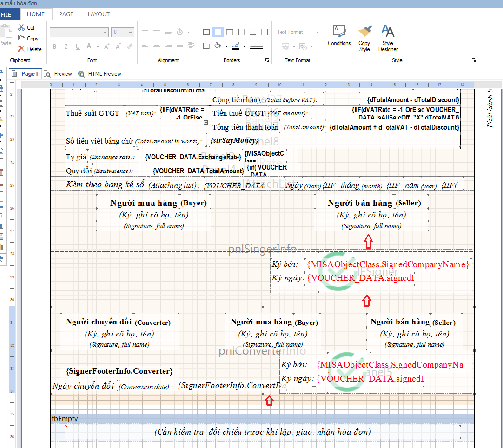Select the {SignerFooterInfo.Converter} field
Screen dimensions: 503x448
pos(119,371)
